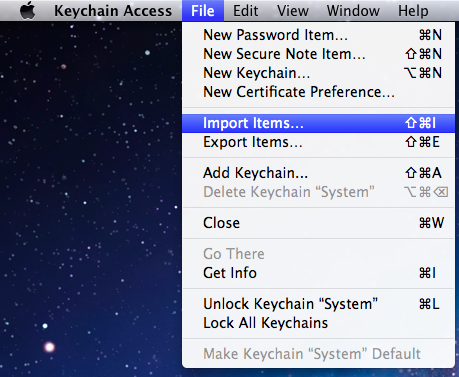The image size is (459, 377).
Task: Open the Edit menu
Action: [x=246, y=11]
